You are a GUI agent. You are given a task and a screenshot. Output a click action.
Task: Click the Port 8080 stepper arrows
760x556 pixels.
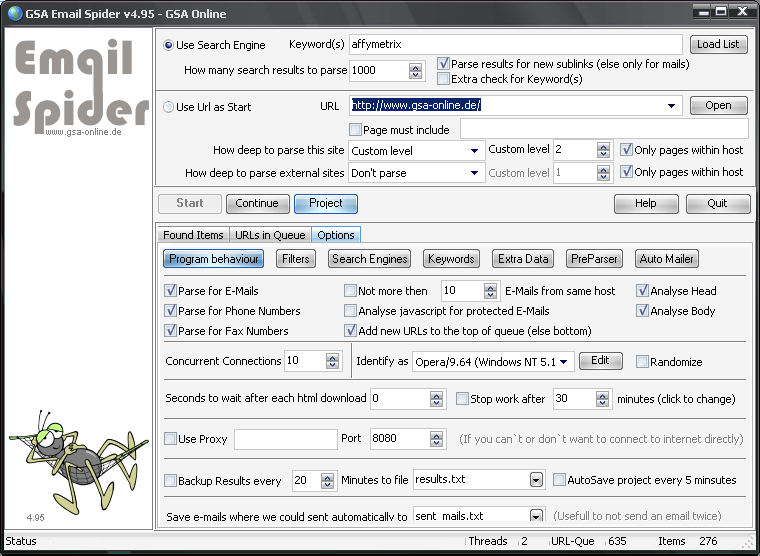(x=436, y=439)
